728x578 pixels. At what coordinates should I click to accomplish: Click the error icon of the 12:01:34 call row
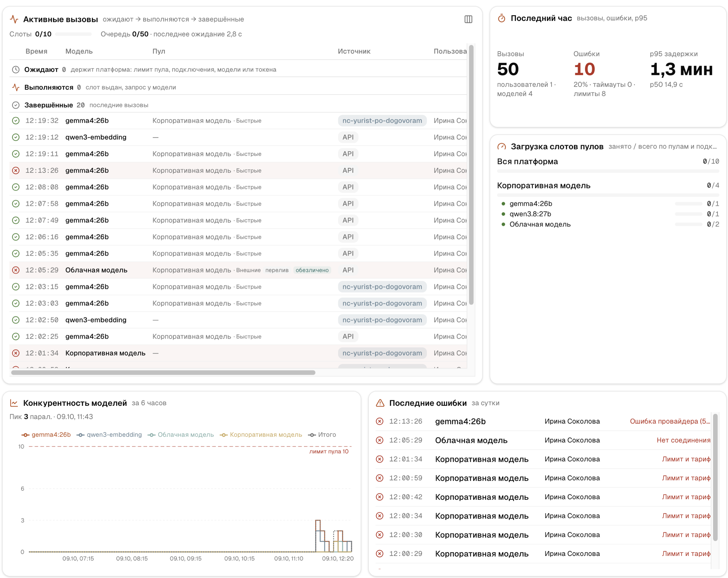pos(15,353)
